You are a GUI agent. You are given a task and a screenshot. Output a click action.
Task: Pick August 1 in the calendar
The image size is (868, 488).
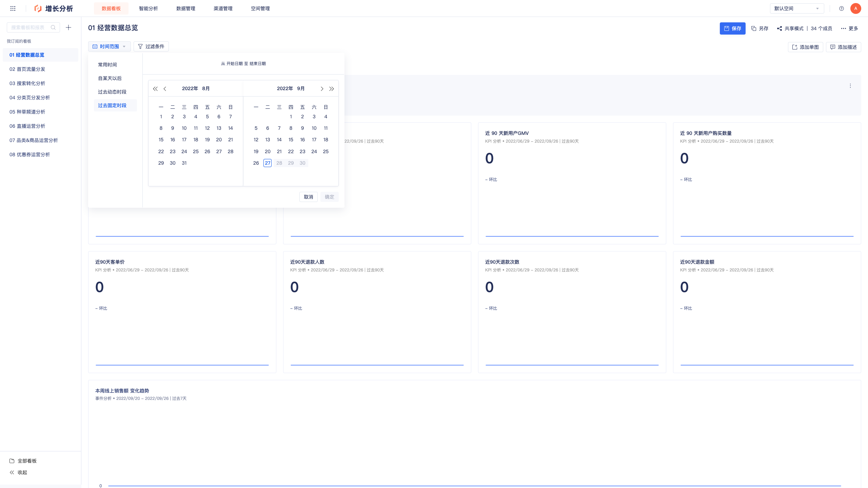[x=161, y=117]
